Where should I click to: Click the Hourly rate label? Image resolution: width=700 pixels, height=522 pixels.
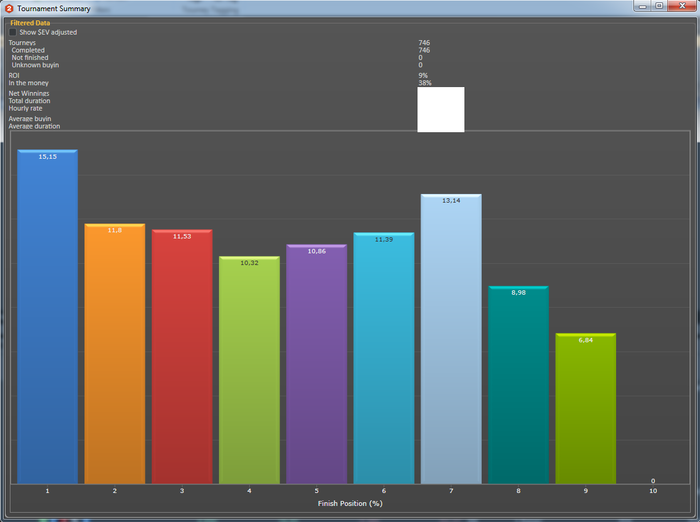pyautogui.click(x=25, y=108)
